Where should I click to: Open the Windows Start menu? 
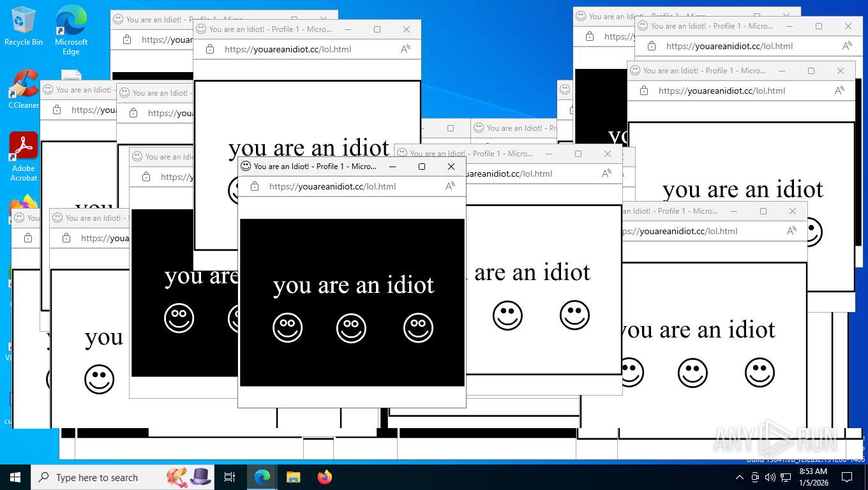[x=15, y=477]
